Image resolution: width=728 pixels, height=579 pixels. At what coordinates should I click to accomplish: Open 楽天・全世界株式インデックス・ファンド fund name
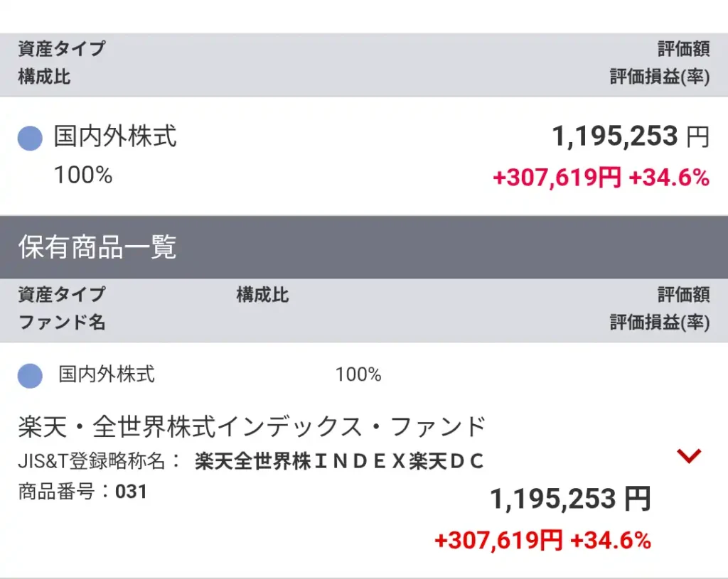[252, 427]
